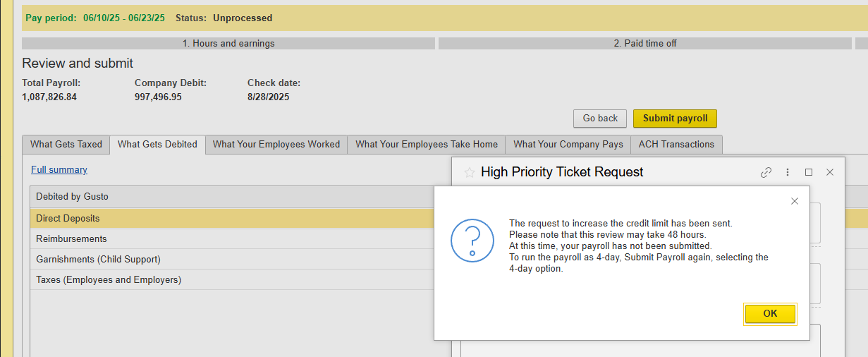Maximize the High Priority Ticket Request window
Viewport: 868px width, 357px height.
(x=809, y=172)
